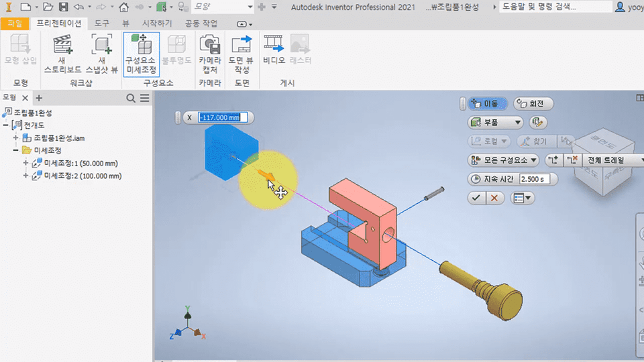Select Rotate mode in tweak toolbar
This screenshot has height=362, width=644.
[533, 103]
